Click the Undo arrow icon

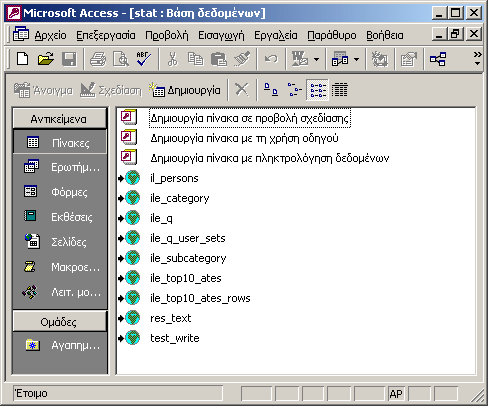(271, 59)
